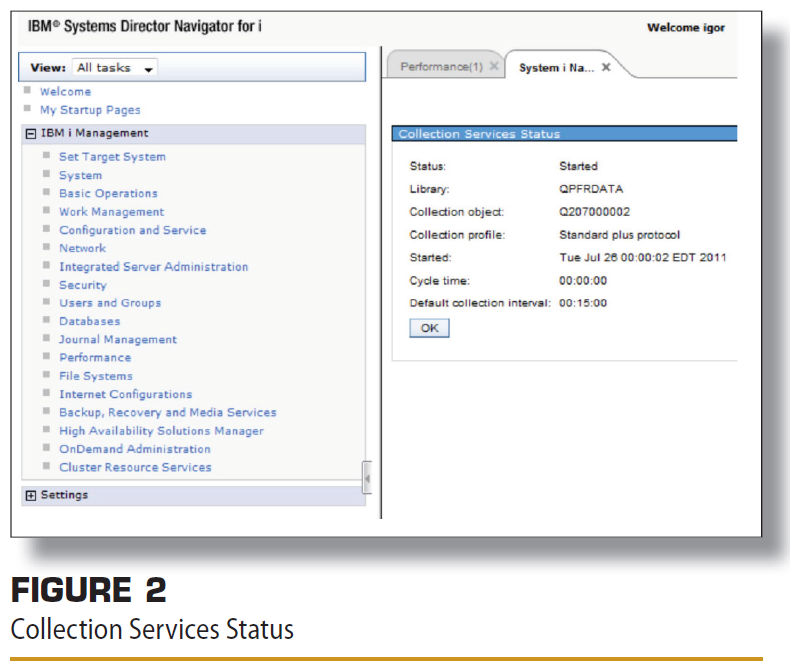790x671 pixels.
Task: Click the QPFRDATA library value
Action: [591, 189]
